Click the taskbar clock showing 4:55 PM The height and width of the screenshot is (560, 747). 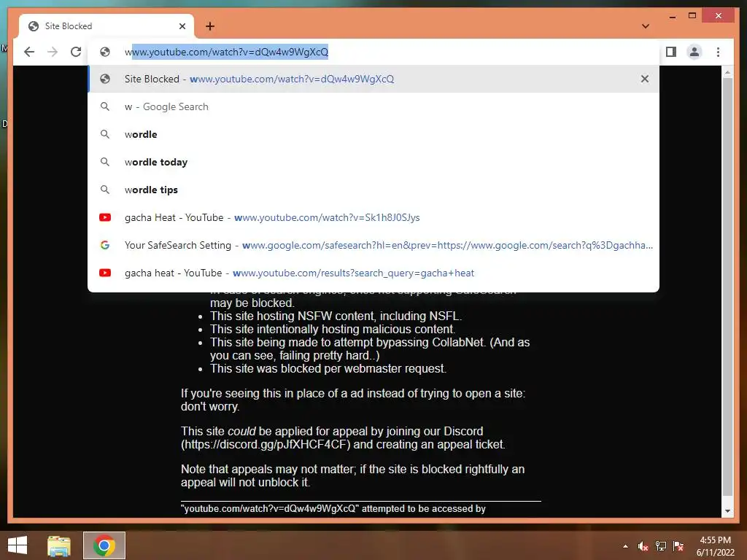click(715, 546)
